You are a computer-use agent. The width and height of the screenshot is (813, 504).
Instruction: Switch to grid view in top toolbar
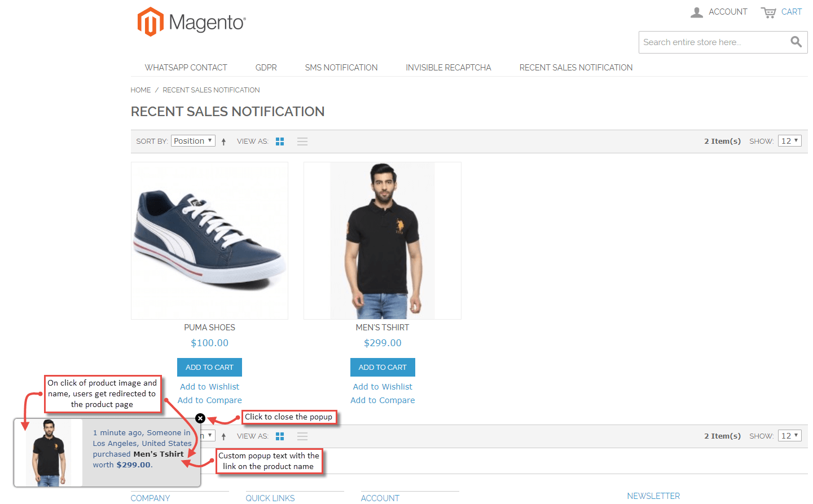click(280, 142)
